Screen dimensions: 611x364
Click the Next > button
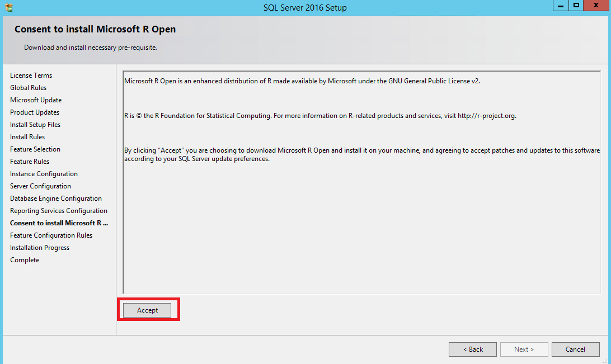[x=524, y=349]
